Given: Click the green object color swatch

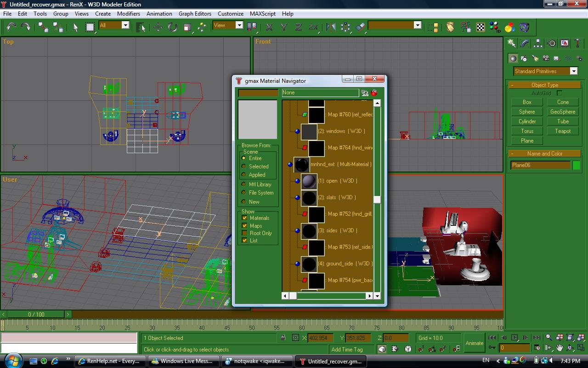Looking at the screenshot, I should tap(576, 165).
